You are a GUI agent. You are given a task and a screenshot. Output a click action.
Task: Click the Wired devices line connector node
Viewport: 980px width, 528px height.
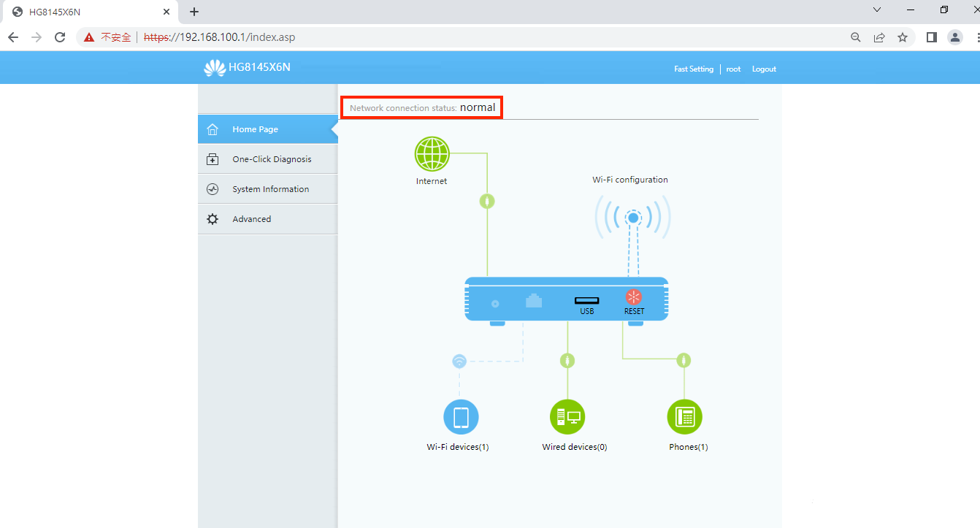[567, 361]
